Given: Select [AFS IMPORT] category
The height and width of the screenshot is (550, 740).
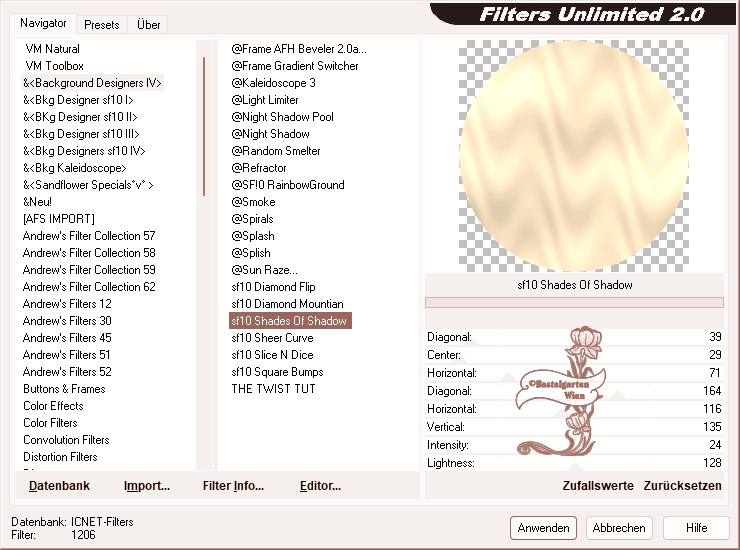Looking at the screenshot, I should tap(59, 219).
